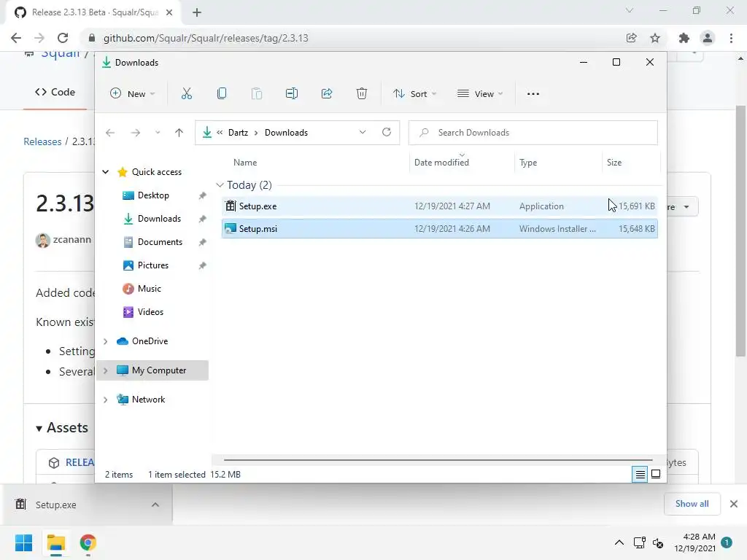This screenshot has height=560, width=747.
Task: Open the Setup.exe download options arrow
Action: 155,505
